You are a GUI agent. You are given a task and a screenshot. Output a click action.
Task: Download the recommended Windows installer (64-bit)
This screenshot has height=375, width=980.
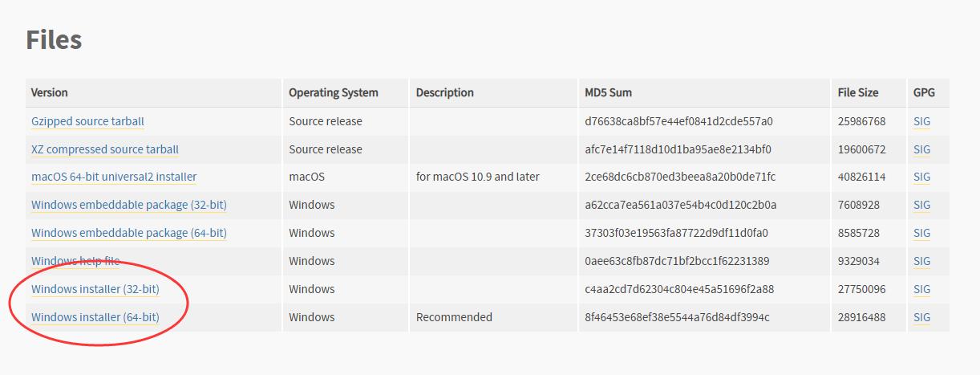pyautogui.click(x=95, y=317)
